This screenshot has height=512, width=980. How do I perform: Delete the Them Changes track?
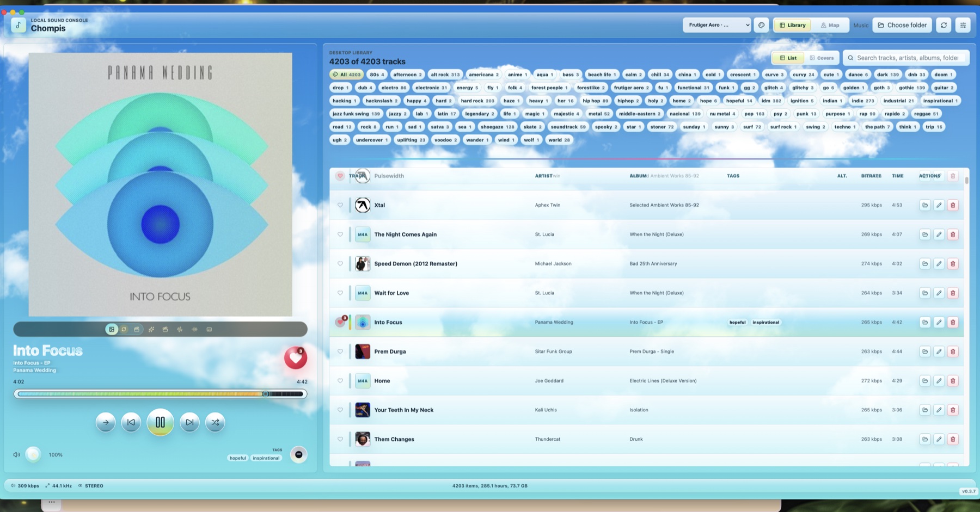tap(953, 439)
